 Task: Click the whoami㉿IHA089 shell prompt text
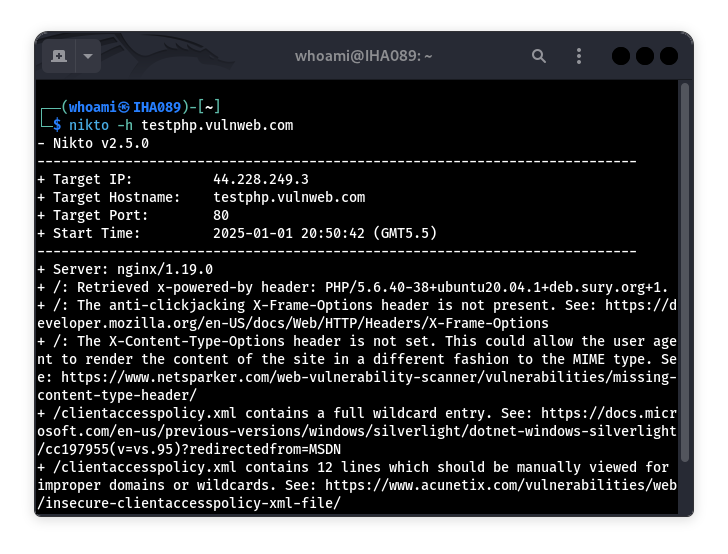click(125, 107)
